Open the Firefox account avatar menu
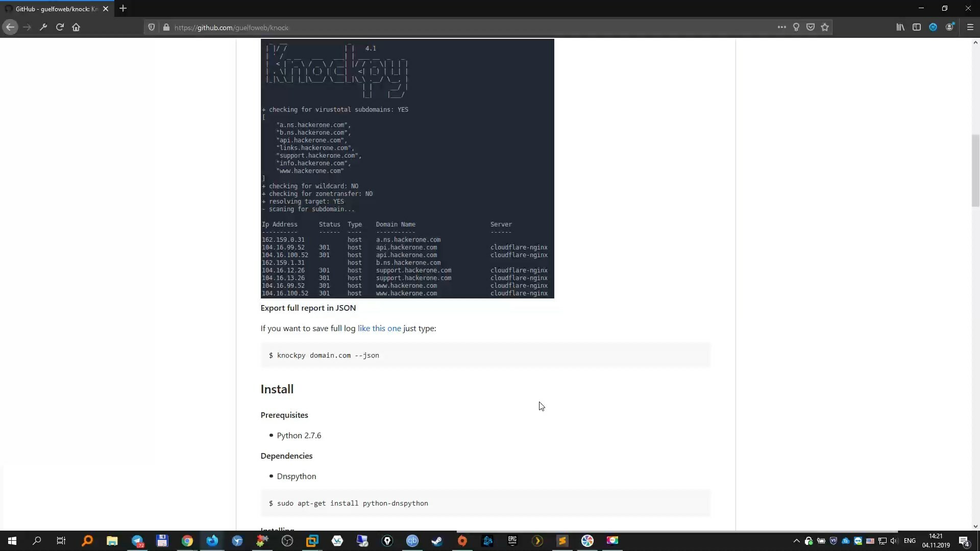Viewport: 980px width, 551px height. 949,27
